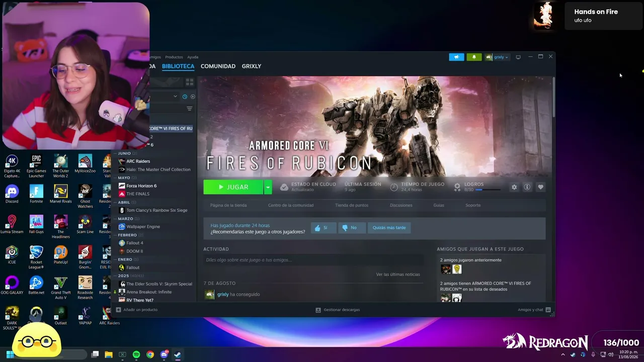Click the No thumbs-down recommendation button

(x=351, y=228)
